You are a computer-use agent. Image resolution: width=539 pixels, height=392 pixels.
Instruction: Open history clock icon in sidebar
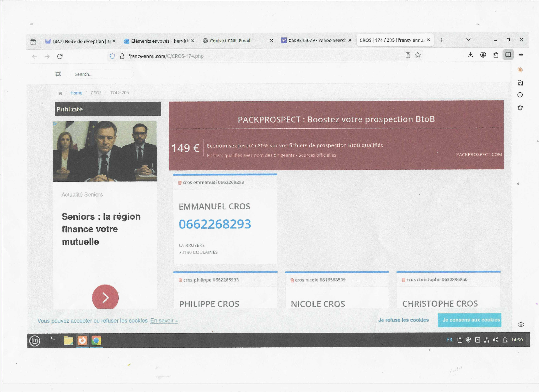point(520,95)
